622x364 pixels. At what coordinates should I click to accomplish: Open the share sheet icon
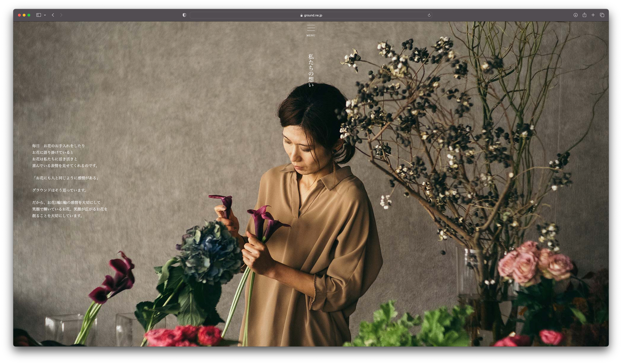click(584, 15)
